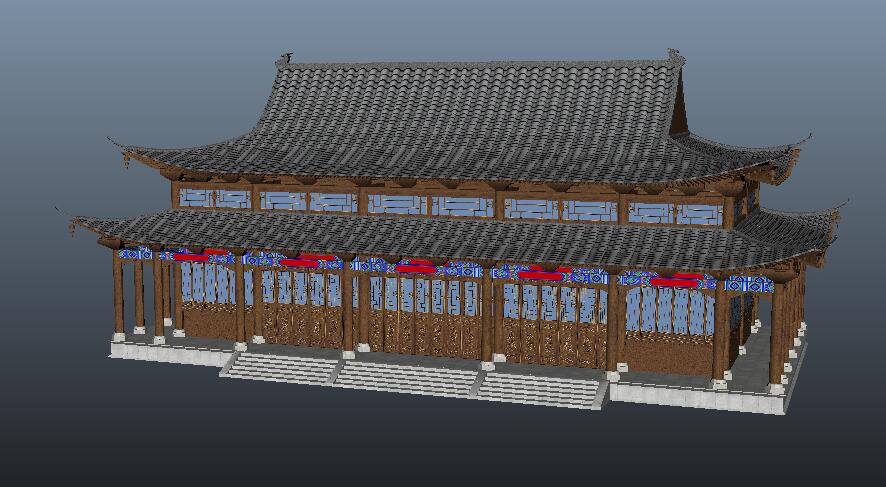Select the white stone platform at right corner

(x=700, y=395)
